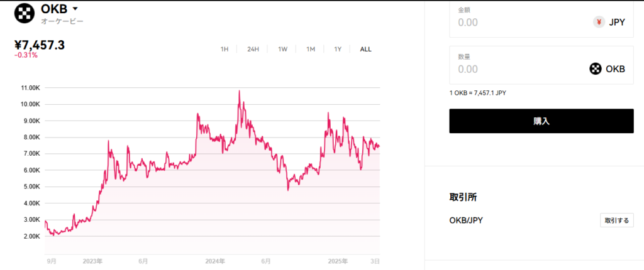Show the 1W chart range
644x270 pixels.
coord(282,49)
